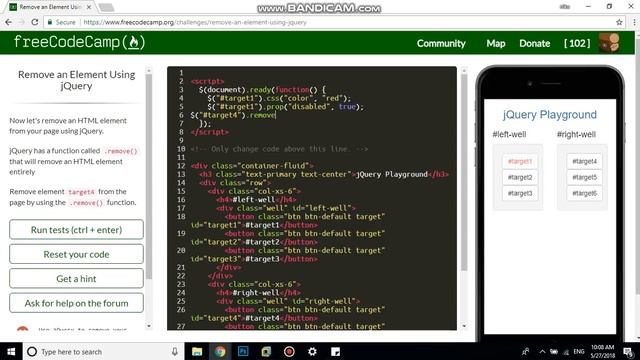Click the Type here to search box
The width and height of the screenshot is (640, 360).
pos(103,351)
